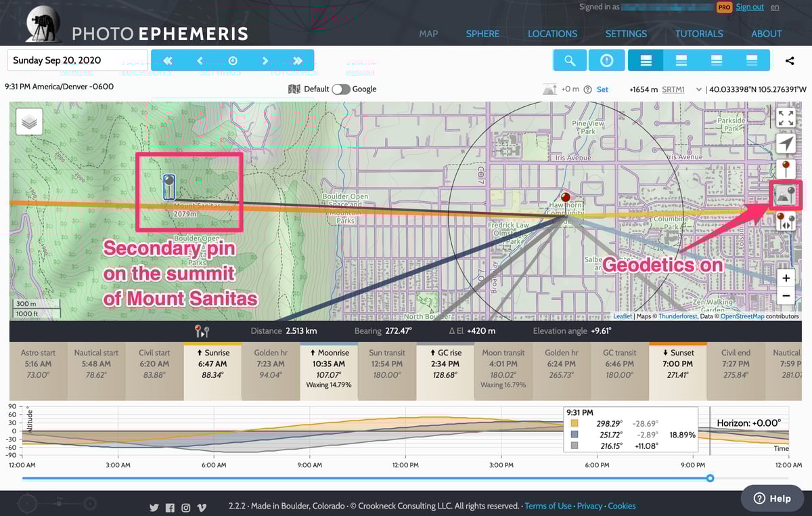Select the Moon transit 4:01 PM tile
The width and height of the screenshot is (812, 516).
click(x=503, y=370)
